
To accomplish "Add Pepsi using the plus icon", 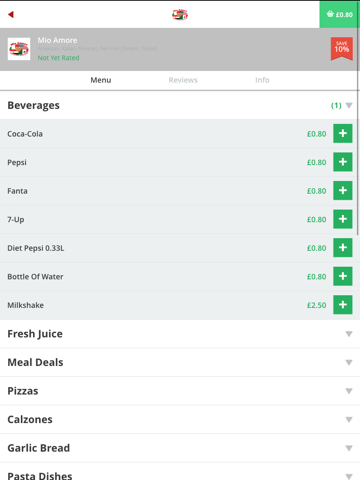I will pyautogui.click(x=343, y=162).
